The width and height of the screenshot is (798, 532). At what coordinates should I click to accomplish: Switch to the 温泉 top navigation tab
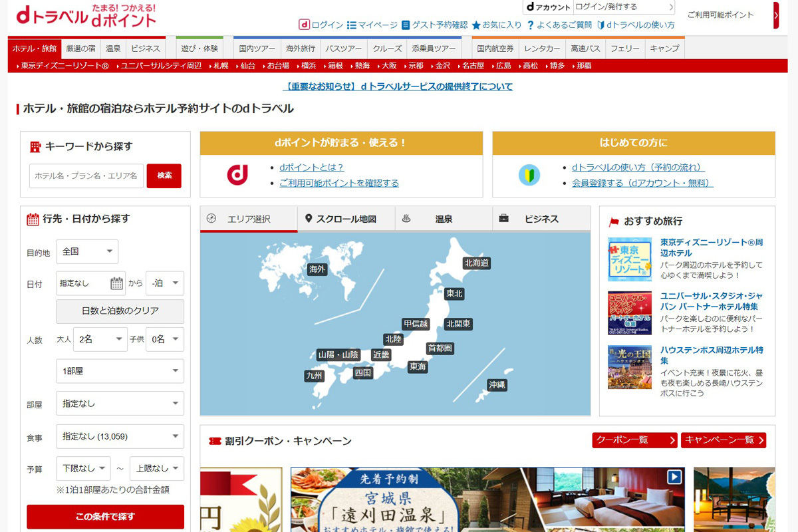[113, 49]
